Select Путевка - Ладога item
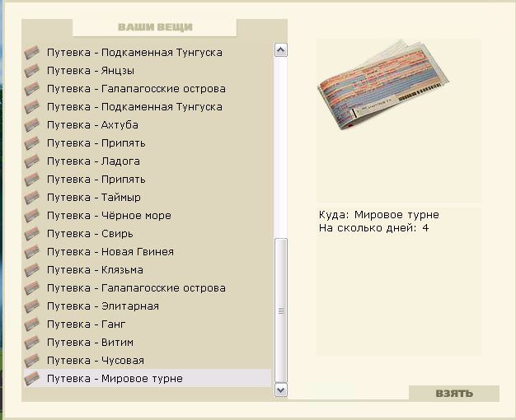Viewport: 516px width, 420px height. (x=148, y=161)
